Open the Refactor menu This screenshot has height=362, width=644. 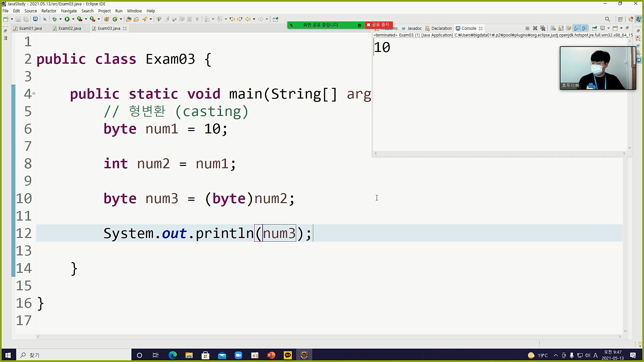pos(49,11)
